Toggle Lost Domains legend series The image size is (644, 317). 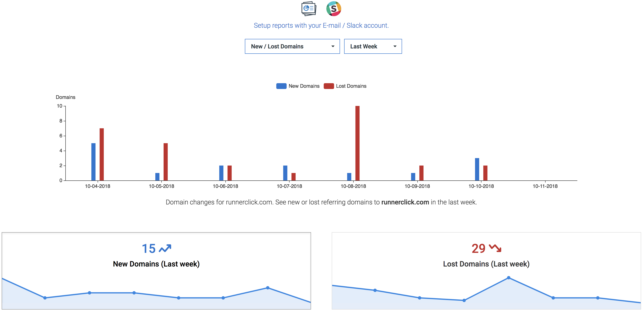click(351, 86)
